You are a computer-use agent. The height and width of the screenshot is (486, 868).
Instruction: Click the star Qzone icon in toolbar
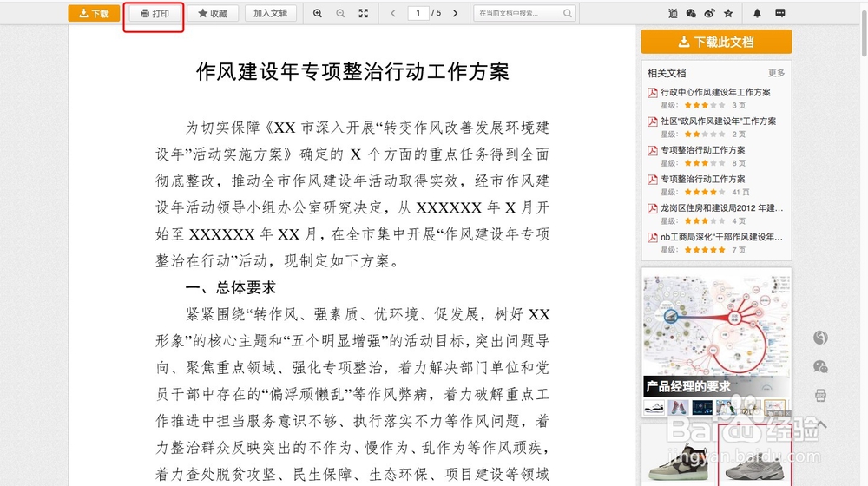click(x=728, y=13)
